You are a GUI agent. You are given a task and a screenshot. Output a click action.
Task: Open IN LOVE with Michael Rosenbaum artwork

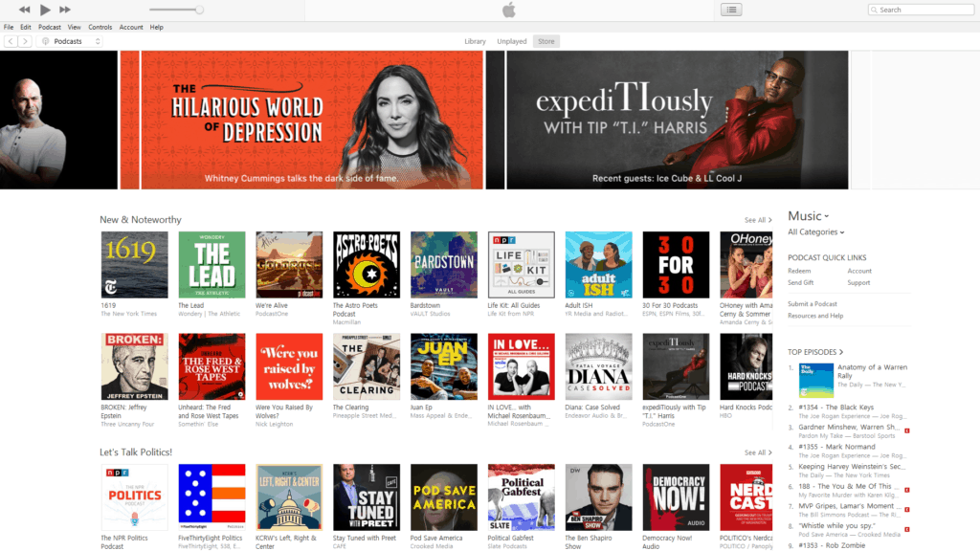coord(522,366)
